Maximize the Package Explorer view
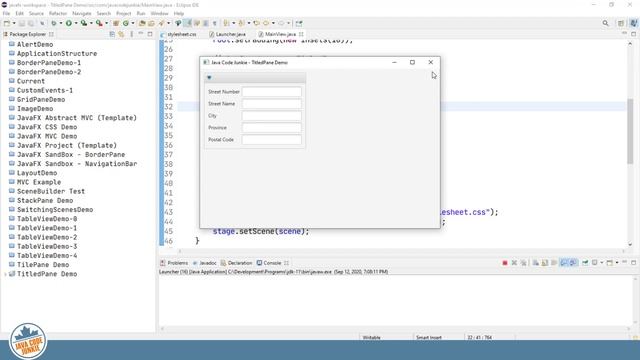The image size is (640, 360). 150,34
